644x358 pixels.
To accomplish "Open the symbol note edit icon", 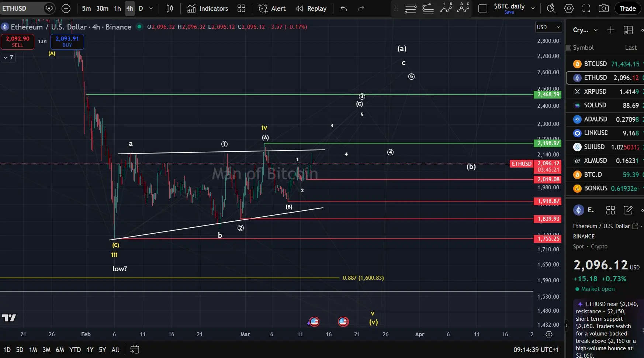I will pos(628,210).
